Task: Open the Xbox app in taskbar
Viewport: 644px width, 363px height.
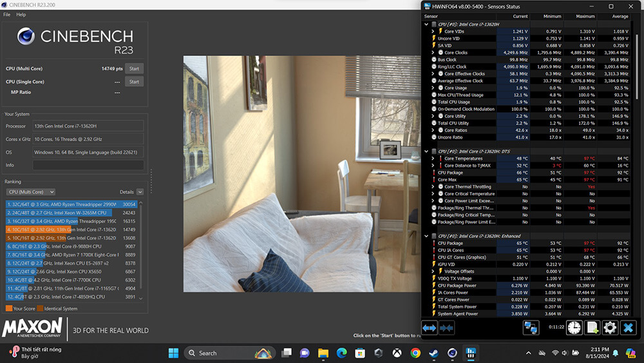Action: pos(397,353)
